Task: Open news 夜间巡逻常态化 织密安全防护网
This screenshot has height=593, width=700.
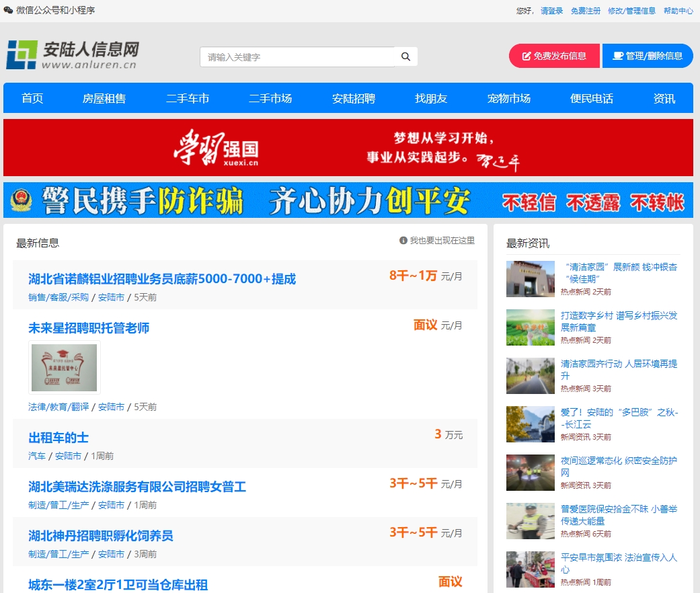Action: pos(619,467)
